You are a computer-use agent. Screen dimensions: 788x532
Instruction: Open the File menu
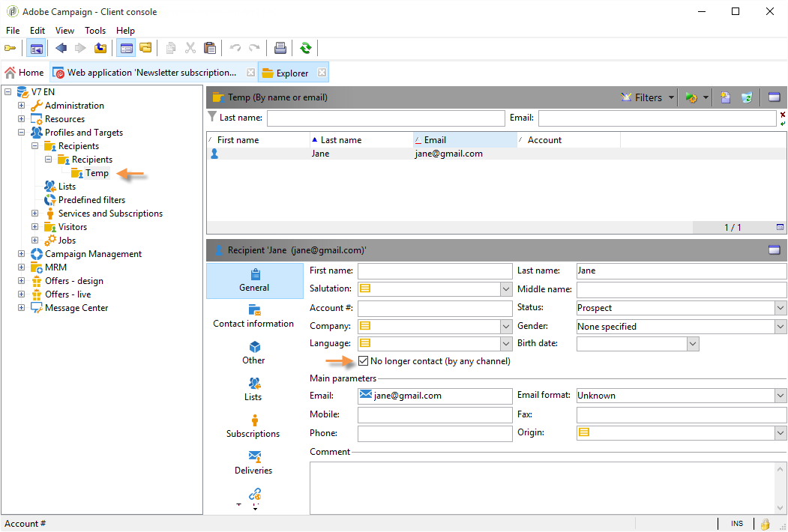(13, 31)
